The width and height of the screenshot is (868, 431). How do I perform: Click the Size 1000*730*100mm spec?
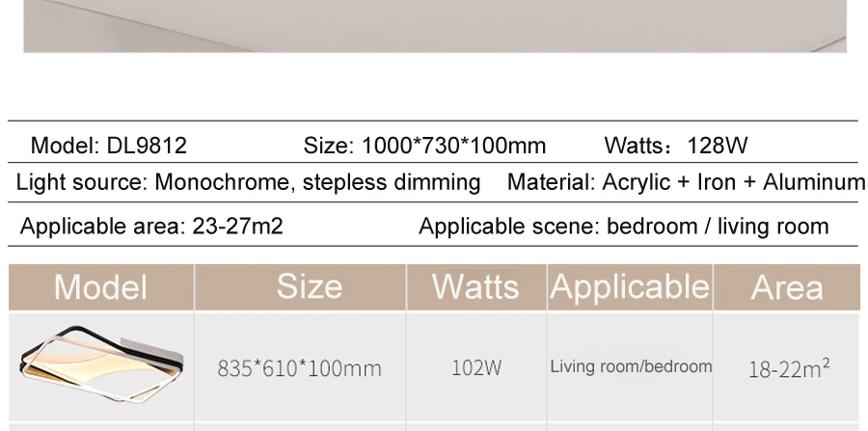424,146
